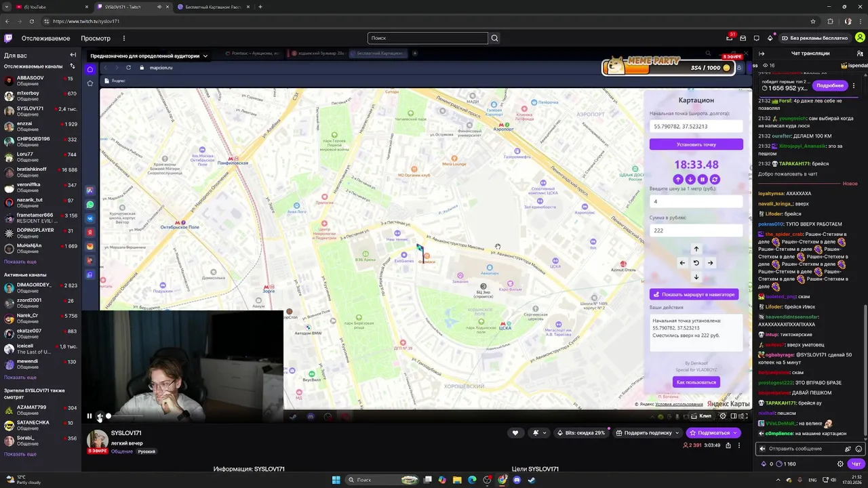The width and height of the screenshot is (868, 488).
Task: Collapse the stream chat panel
Action: (762, 53)
